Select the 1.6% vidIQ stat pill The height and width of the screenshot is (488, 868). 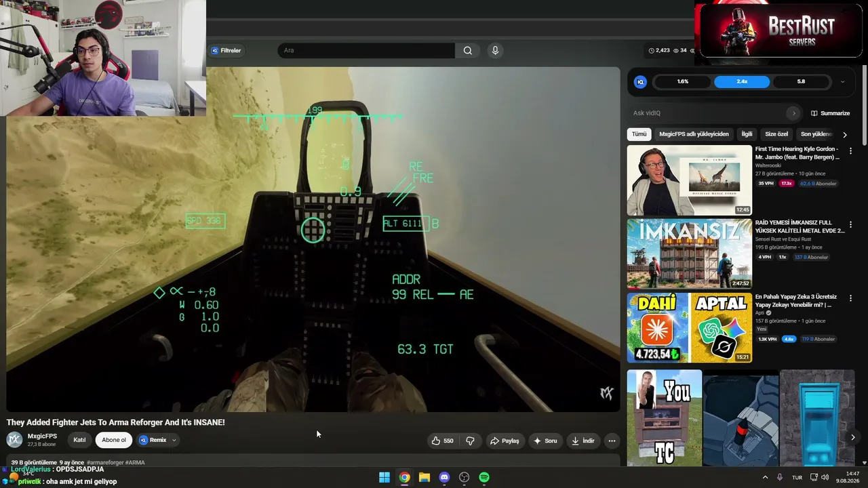[x=682, y=81]
